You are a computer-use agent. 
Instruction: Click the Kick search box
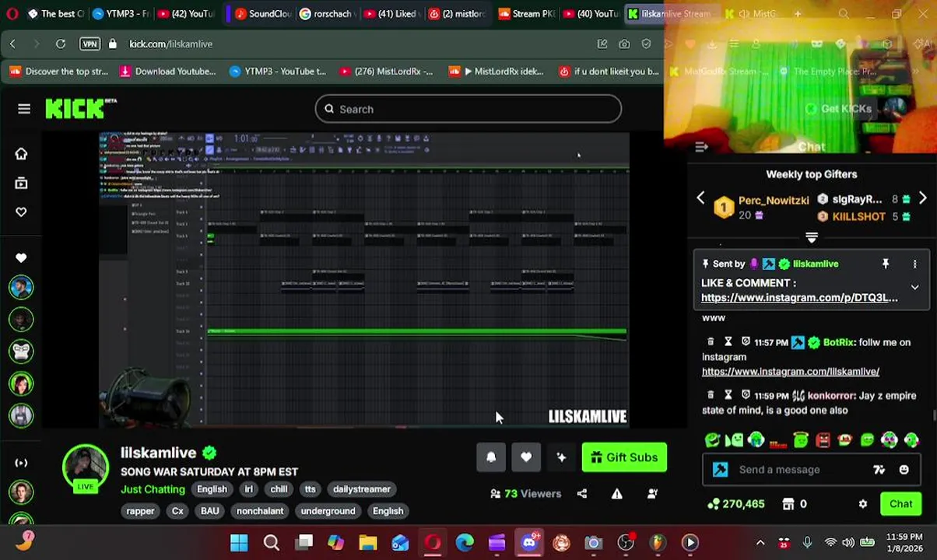[468, 109]
